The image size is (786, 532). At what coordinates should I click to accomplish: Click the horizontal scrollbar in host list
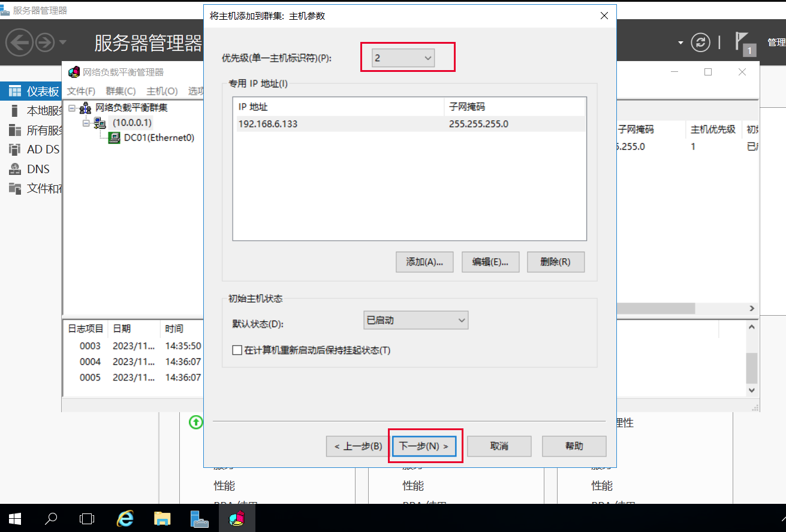[x=656, y=308]
